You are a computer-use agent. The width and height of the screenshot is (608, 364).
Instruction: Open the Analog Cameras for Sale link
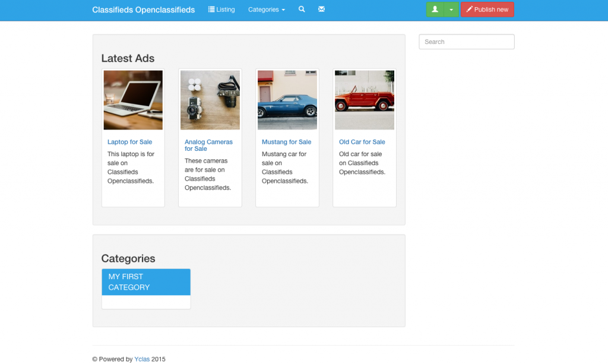(x=208, y=145)
